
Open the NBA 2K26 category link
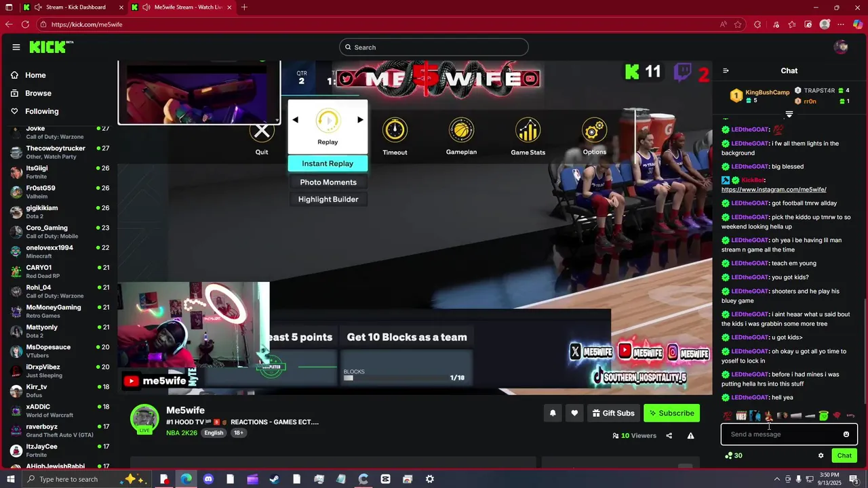click(182, 433)
